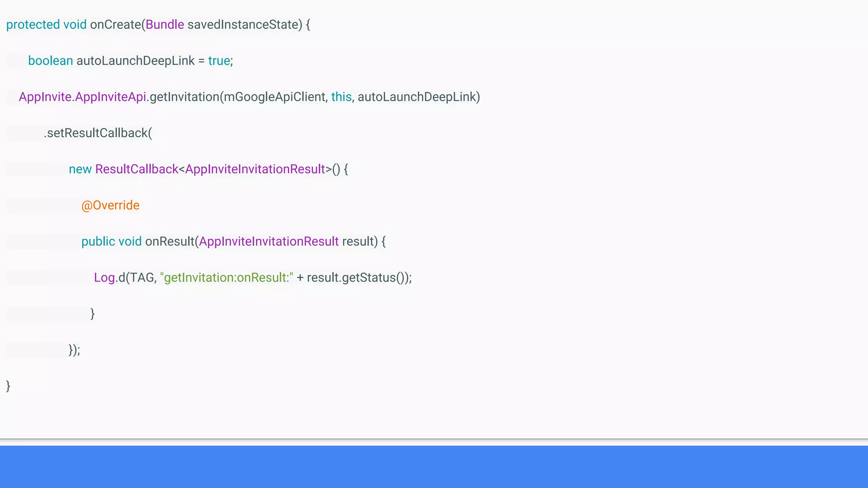Click 'boolean autoLaunchDeepLink = true;' line
Viewport: 868px width, 488px height.
(x=131, y=61)
